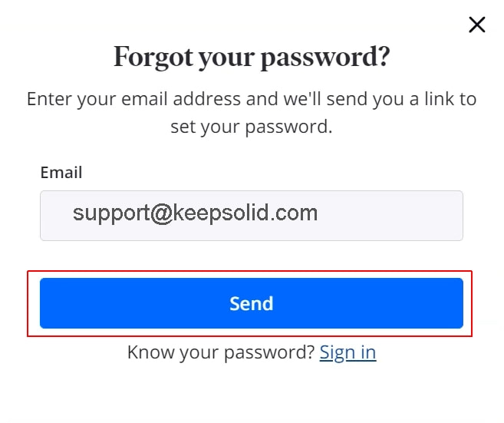Screen dimensions: 504x423
Task: Open the Sign in link
Action: (348, 352)
